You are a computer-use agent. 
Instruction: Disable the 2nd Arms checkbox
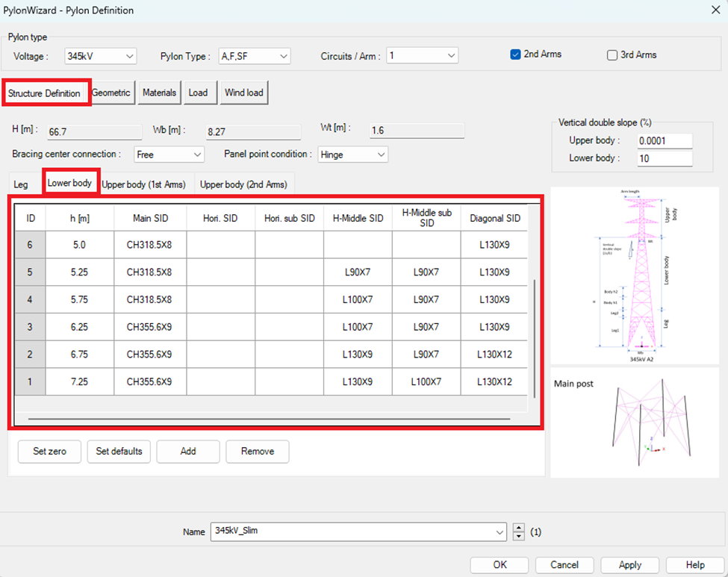point(515,54)
